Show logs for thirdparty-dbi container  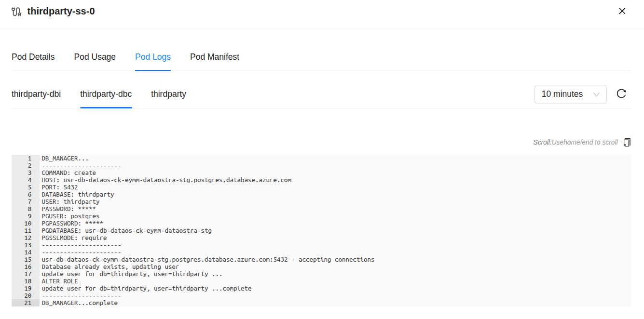pyautogui.click(x=36, y=94)
